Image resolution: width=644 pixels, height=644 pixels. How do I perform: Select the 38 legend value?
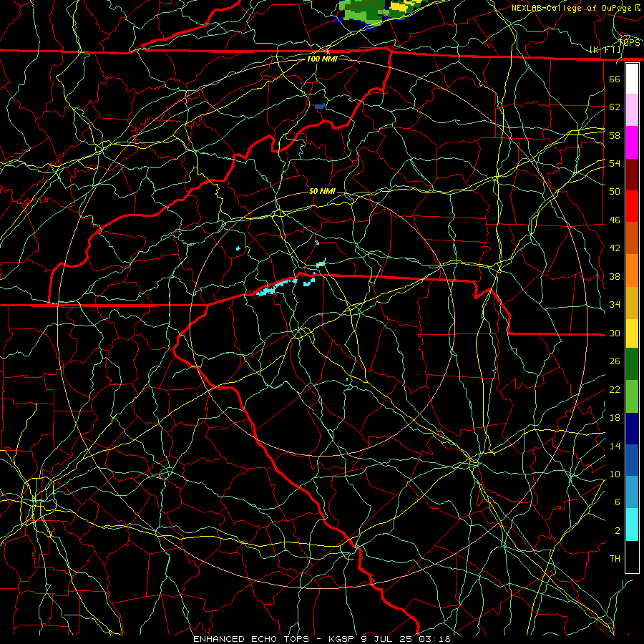(615, 276)
